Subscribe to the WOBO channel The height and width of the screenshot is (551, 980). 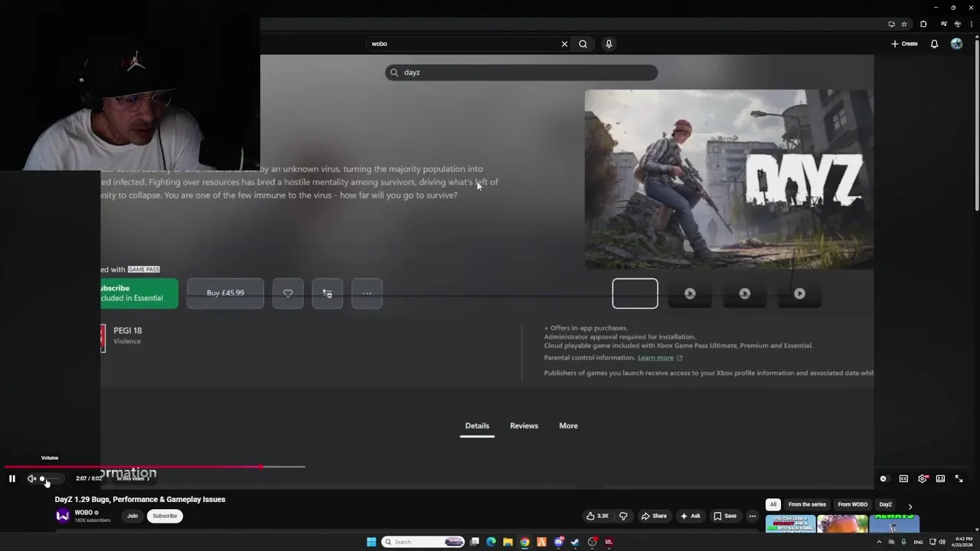[x=165, y=516]
